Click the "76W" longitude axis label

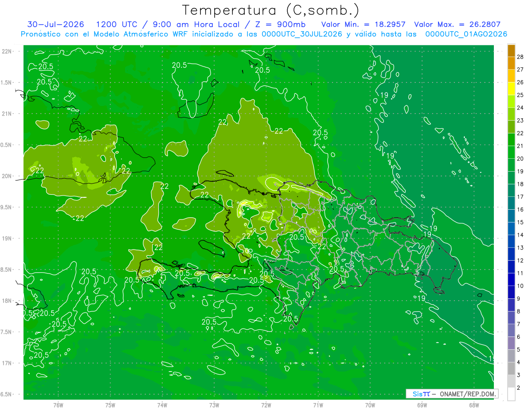[58, 405]
